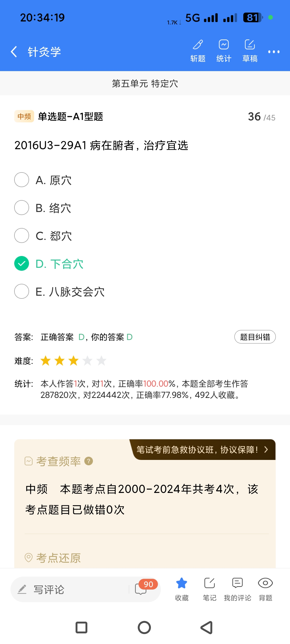Open comments bubble with 90 badge
The width and height of the screenshot is (290, 644).
(142, 589)
